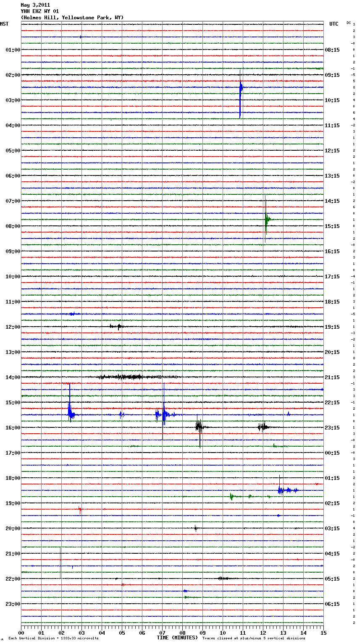Screen dimensions: 357x644
Task: Click the 10:15 UTC time label
Action: click(332, 100)
